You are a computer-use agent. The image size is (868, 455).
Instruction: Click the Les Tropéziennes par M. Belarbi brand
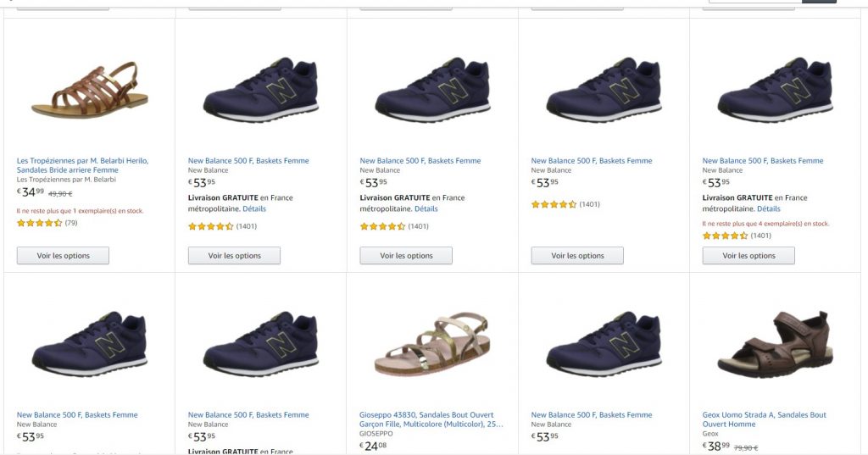[66, 179]
